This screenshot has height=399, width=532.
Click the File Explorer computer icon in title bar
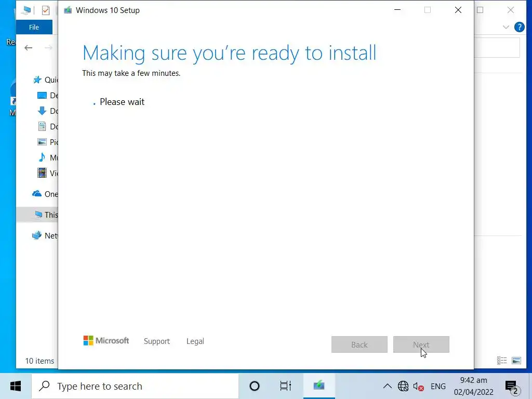coord(26,10)
